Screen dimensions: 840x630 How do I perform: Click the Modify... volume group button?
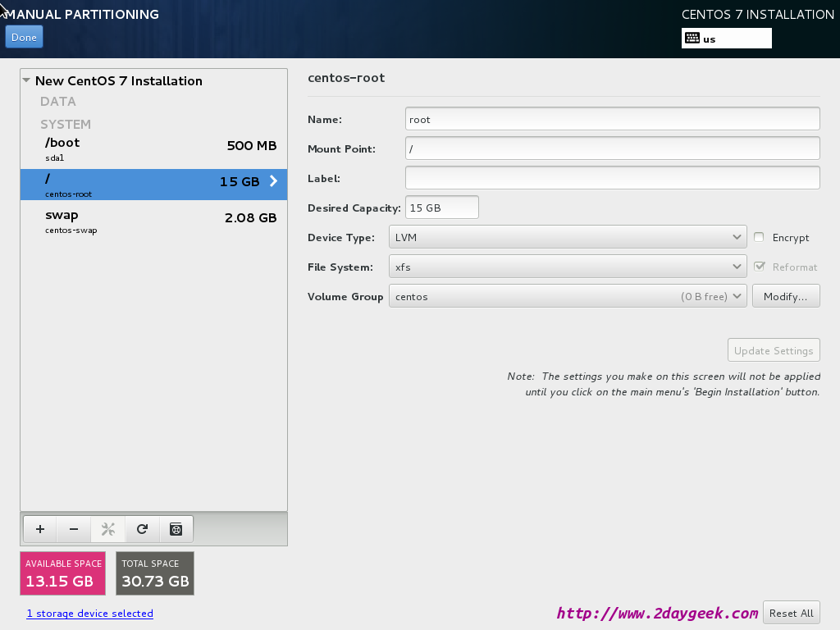[x=786, y=295]
